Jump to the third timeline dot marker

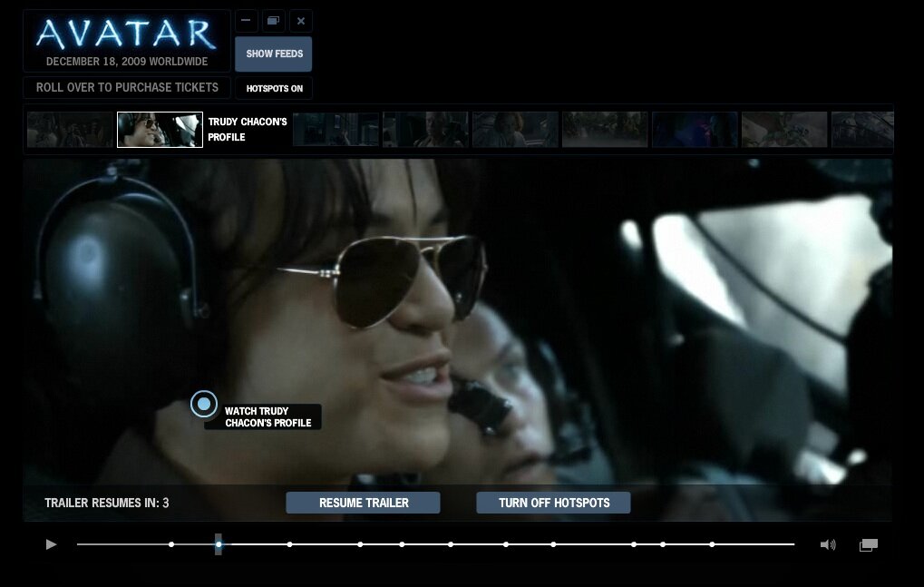[x=290, y=544]
